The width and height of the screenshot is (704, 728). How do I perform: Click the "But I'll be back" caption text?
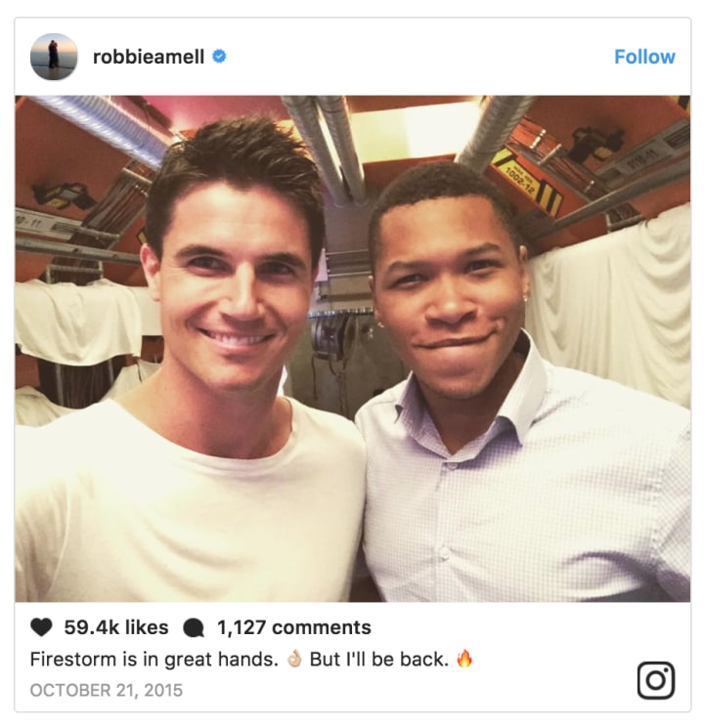coord(379,659)
